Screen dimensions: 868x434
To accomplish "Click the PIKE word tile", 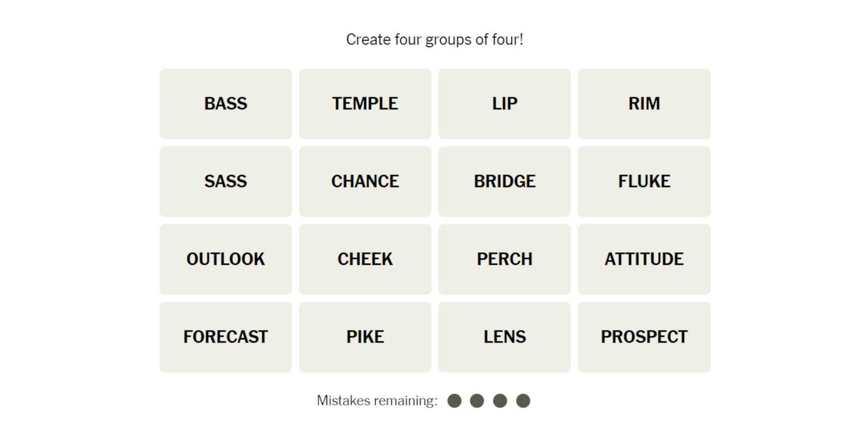I will click(x=365, y=337).
